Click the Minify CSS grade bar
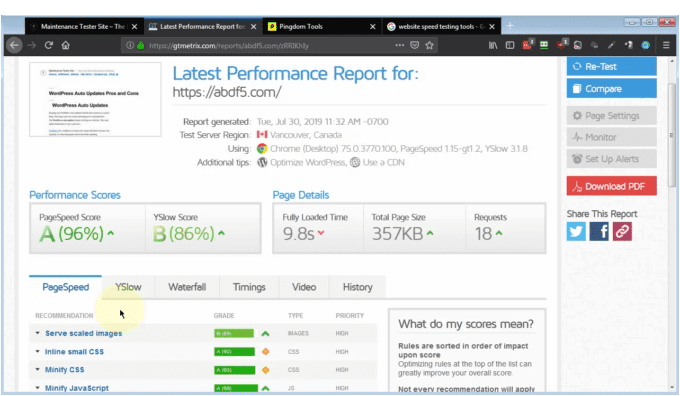The width and height of the screenshot is (680, 396). coord(235,370)
